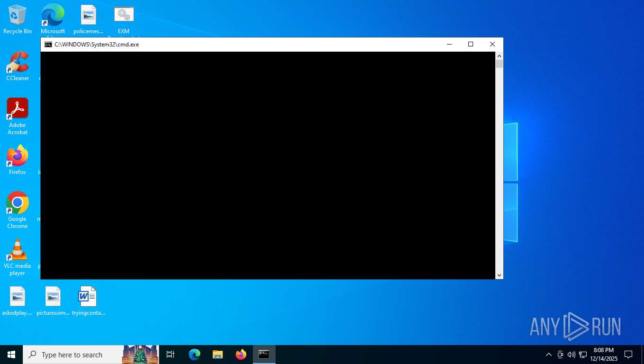Open Microsoft Edge from the taskbar

coord(195,355)
